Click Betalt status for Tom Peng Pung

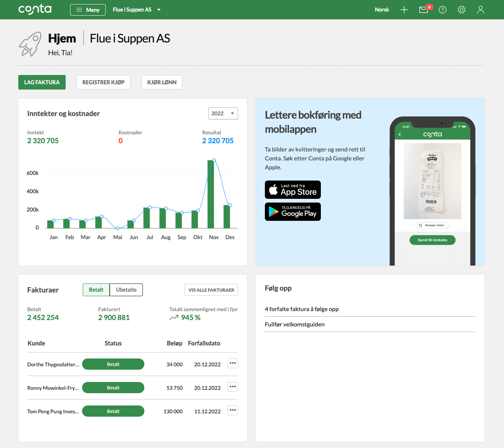113,411
